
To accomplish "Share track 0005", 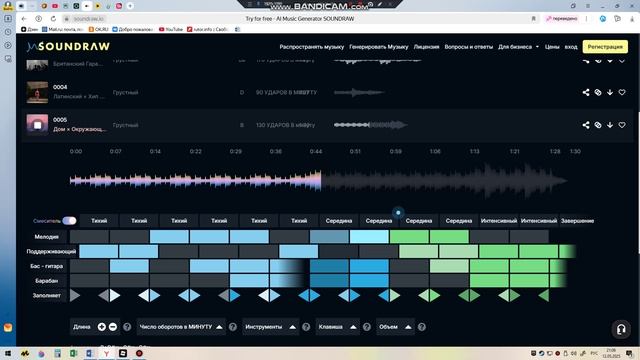I will tap(586, 125).
